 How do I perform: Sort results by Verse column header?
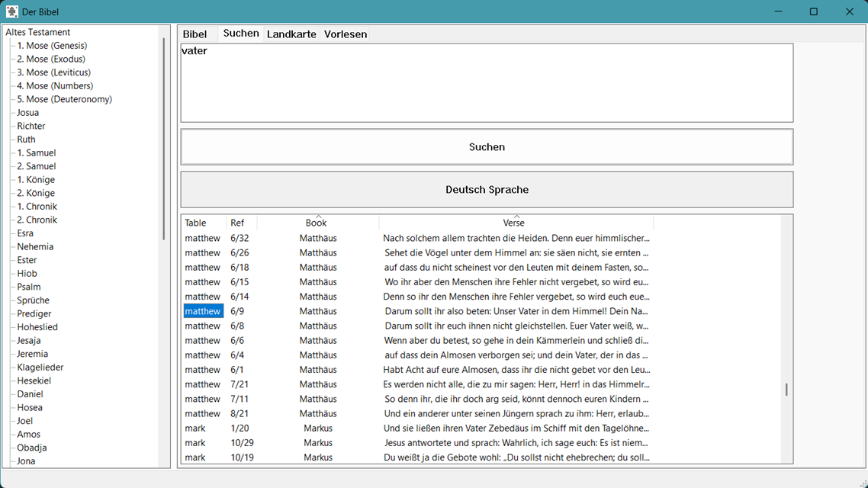click(x=516, y=223)
